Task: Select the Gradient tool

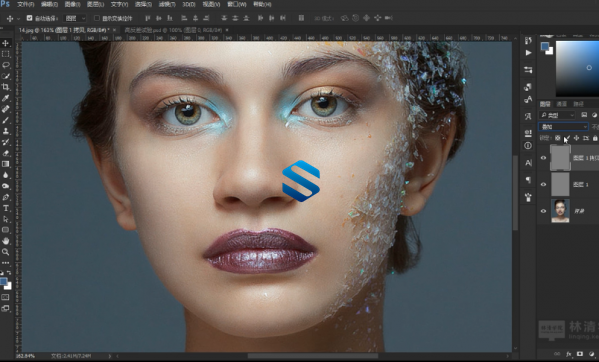Action: pos(6,164)
